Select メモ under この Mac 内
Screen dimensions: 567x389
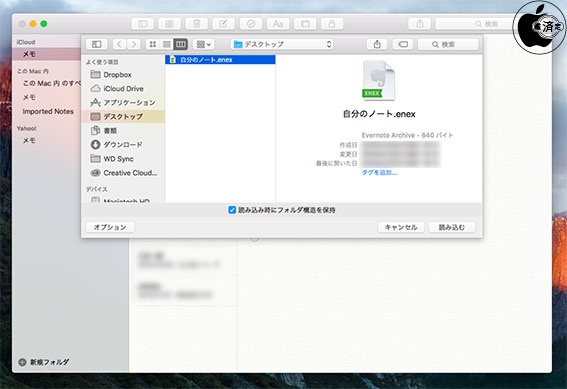click(46, 97)
